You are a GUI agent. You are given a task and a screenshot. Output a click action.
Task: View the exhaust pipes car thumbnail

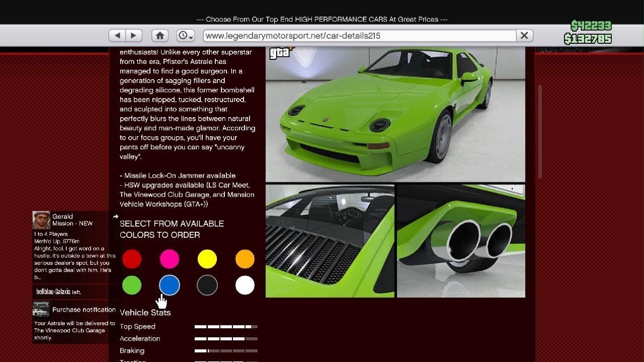pos(461,241)
